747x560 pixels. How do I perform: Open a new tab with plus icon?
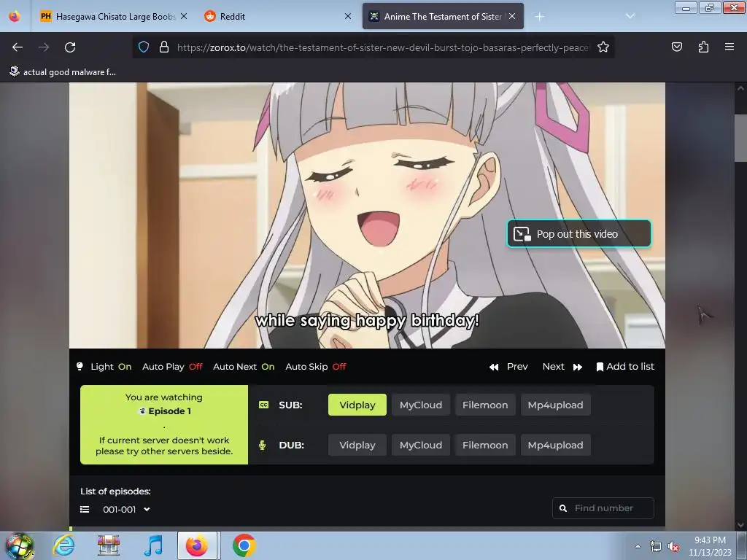539,17
